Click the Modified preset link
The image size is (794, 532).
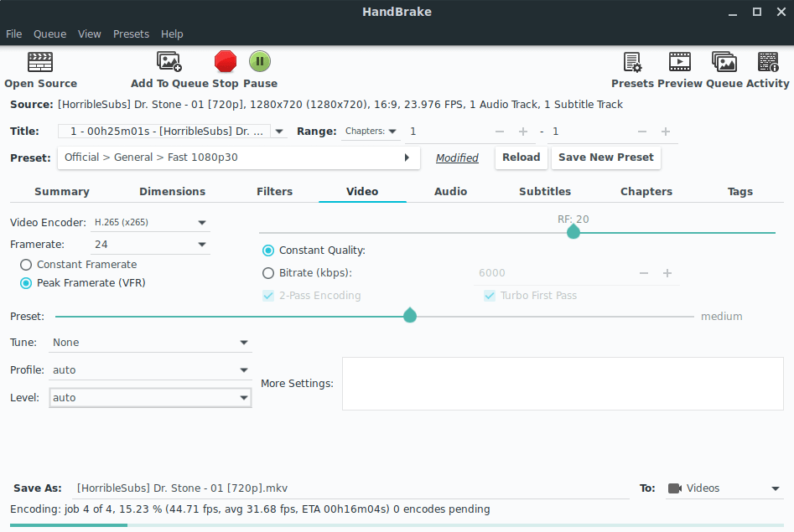point(457,158)
